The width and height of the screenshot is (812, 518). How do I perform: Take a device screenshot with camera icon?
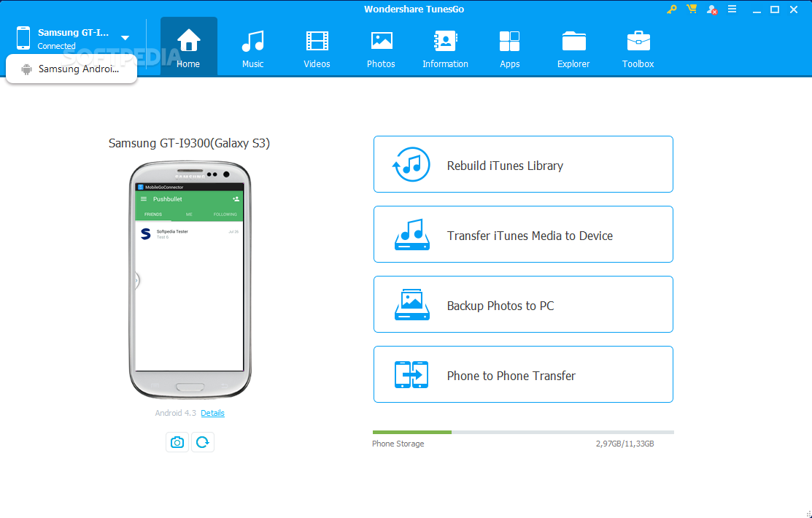click(177, 442)
